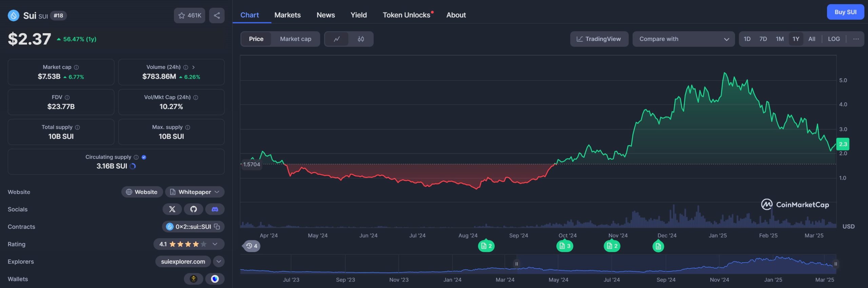Show Circulating supply info icon

(x=136, y=157)
